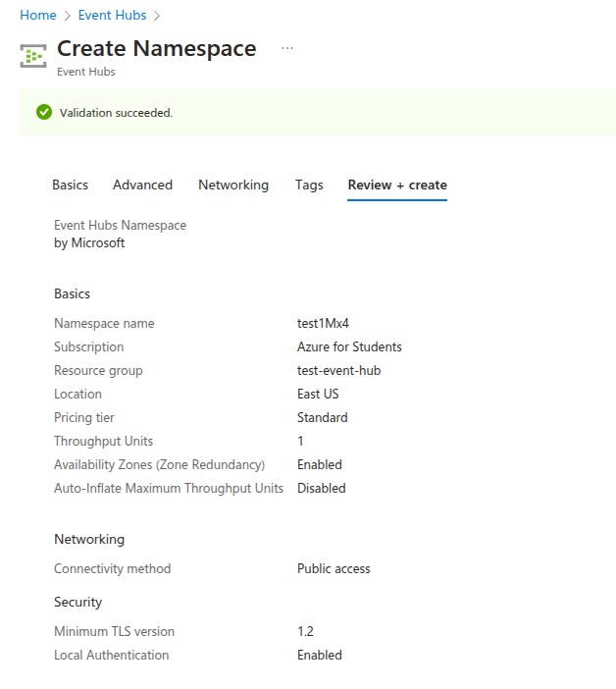Click the Event Hubs namespace icon
The image size is (616, 689).
33,56
